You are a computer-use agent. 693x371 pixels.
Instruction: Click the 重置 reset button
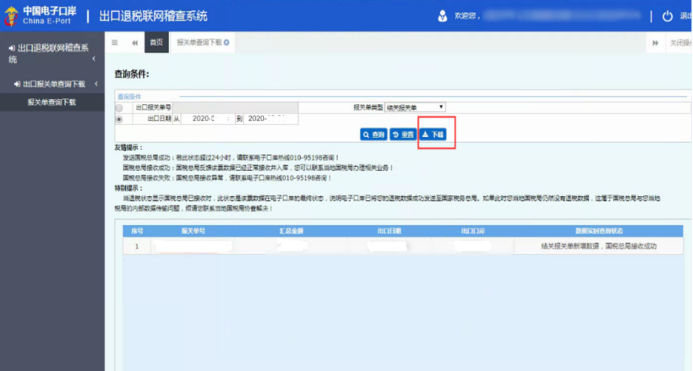[x=403, y=134]
